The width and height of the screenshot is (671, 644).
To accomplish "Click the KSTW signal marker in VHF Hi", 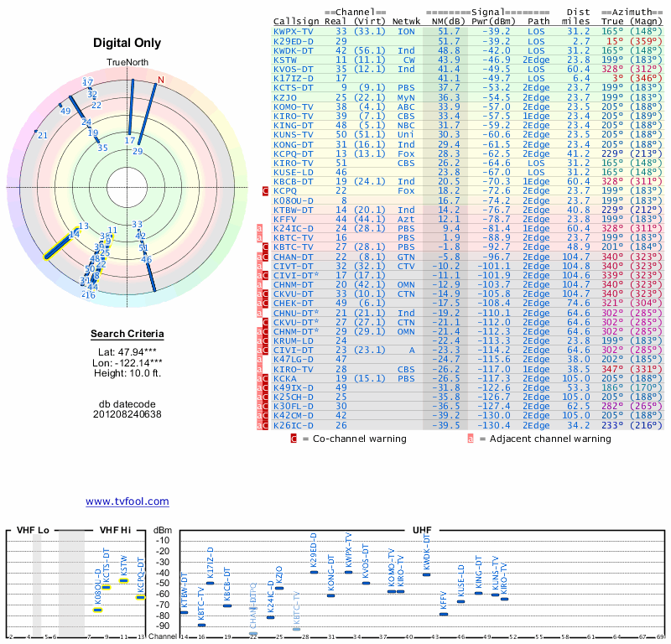I will pos(124,580).
